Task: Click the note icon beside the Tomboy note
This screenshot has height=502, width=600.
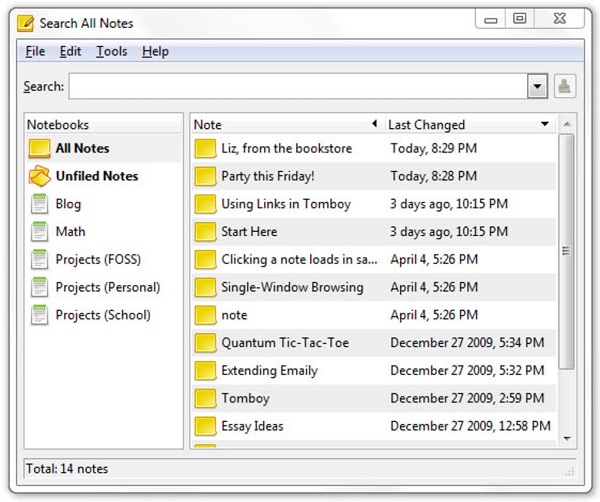Action: pyautogui.click(x=205, y=398)
